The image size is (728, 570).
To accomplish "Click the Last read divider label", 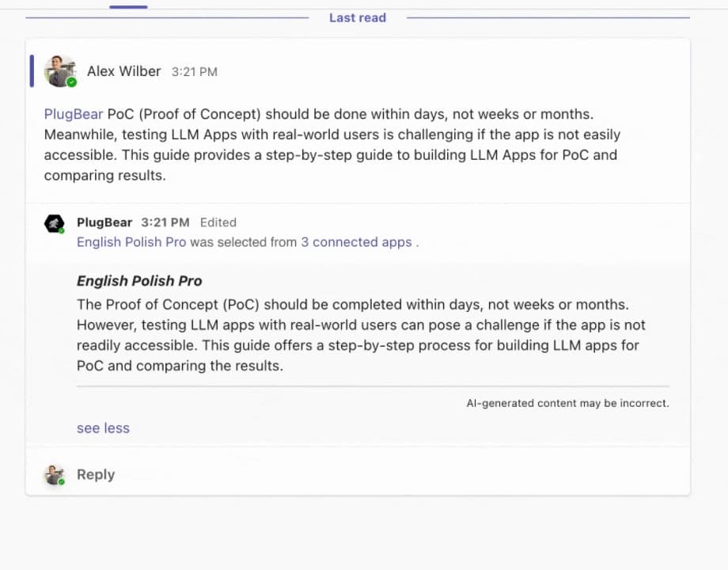I will pos(358,17).
